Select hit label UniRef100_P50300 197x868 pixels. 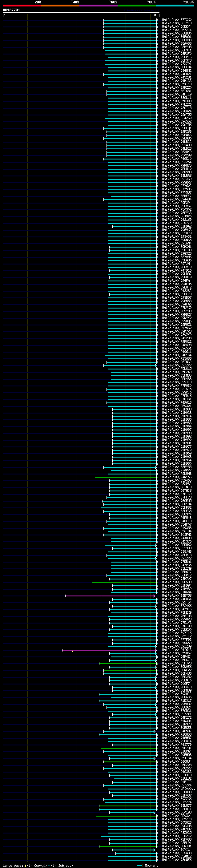coord(176,101)
